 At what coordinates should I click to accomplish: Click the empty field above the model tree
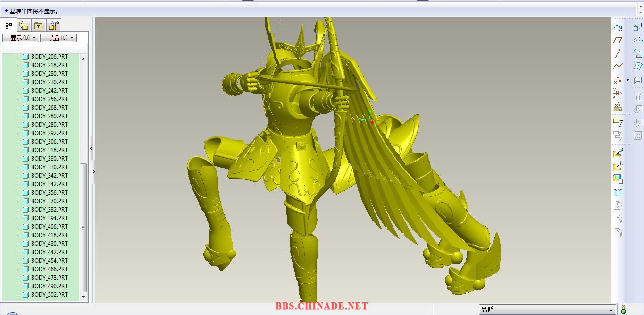(x=45, y=48)
